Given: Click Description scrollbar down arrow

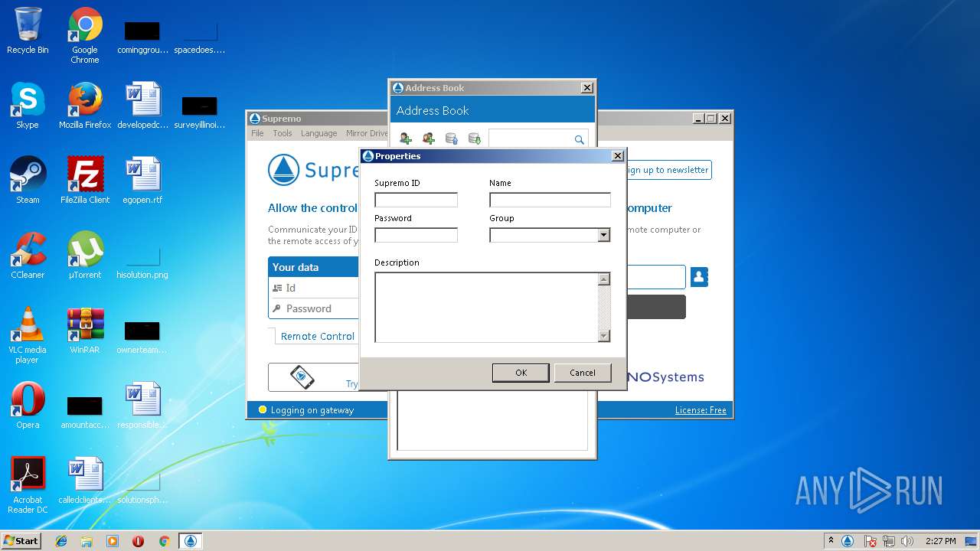Looking at the screenshot, I should coord(603,335).
